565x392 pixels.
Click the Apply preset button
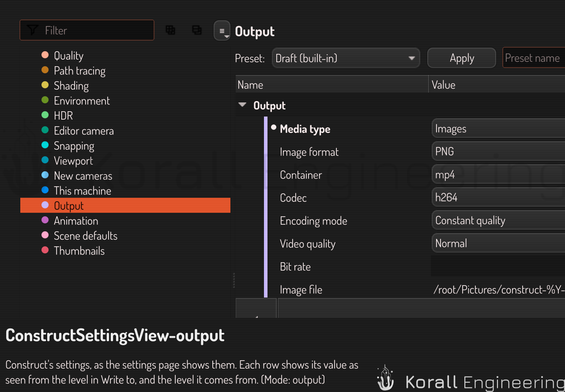click(x=462, y=58)
